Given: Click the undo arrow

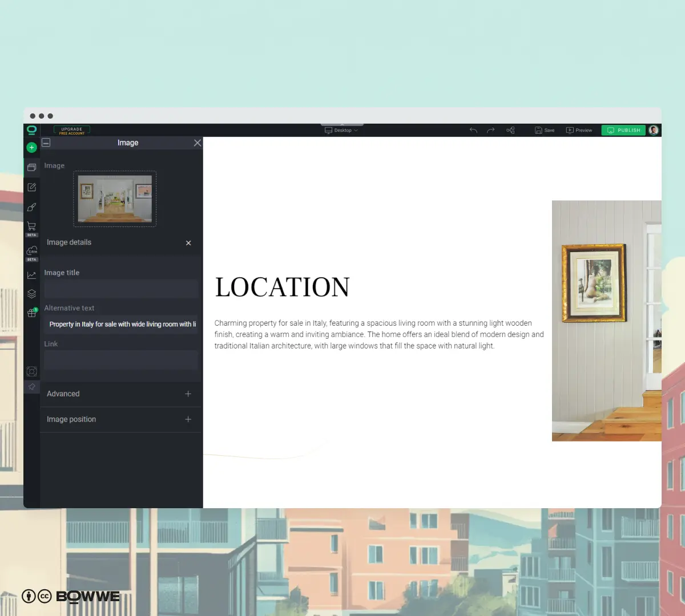Looking at the screenshot, I should (x=473, y=130).
